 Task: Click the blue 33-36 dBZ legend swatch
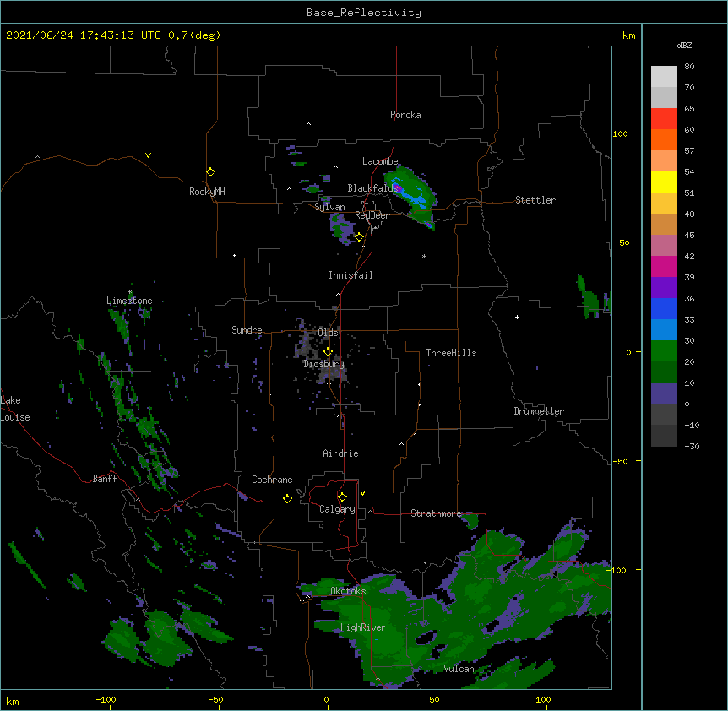[664, 308]
